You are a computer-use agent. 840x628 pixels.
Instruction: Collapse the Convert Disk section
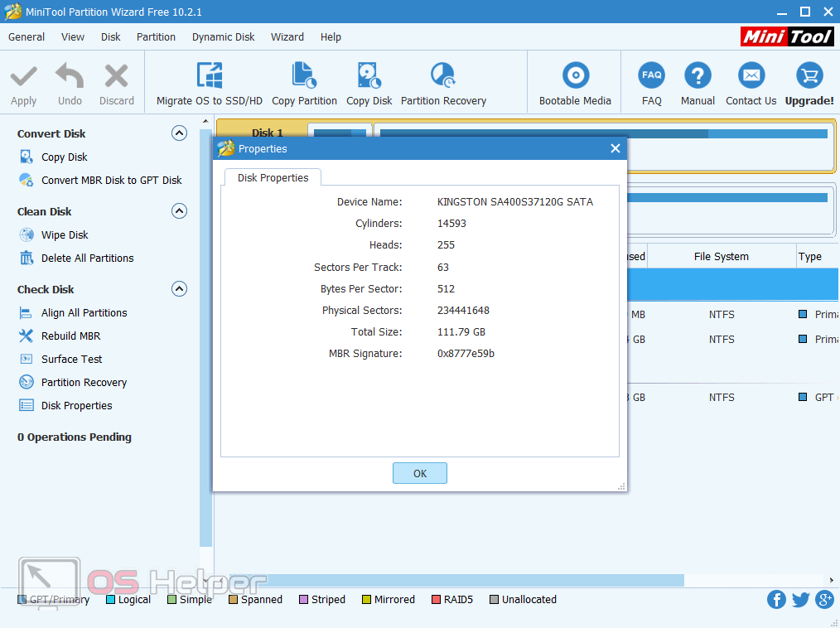[x=179, y=133]
